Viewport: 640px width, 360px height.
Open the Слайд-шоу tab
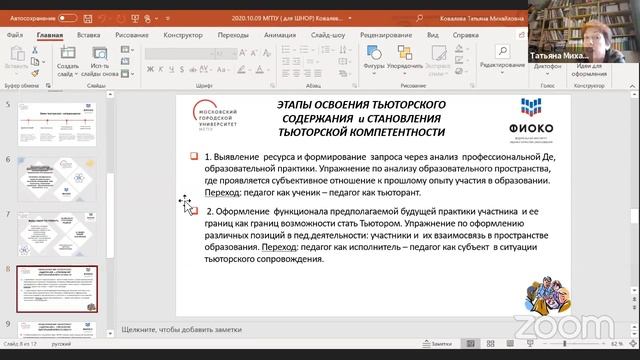coord(328,35)
